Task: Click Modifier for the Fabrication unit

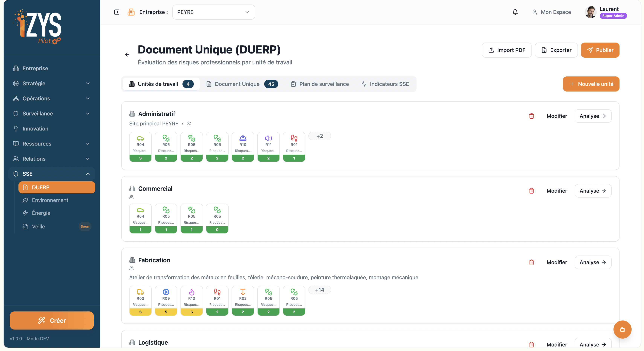Action: (x=557, y=262)
